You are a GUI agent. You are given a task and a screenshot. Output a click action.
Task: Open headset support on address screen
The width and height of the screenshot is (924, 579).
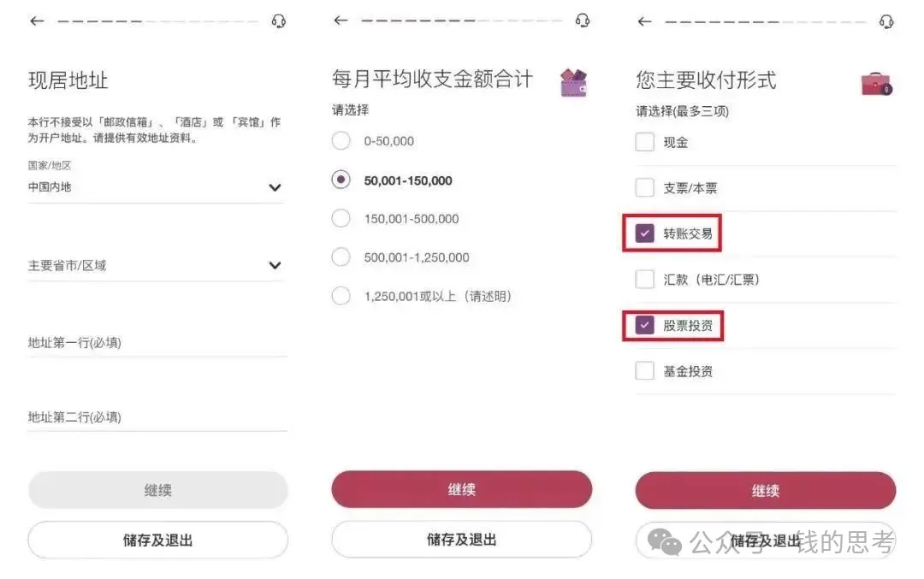279,21
